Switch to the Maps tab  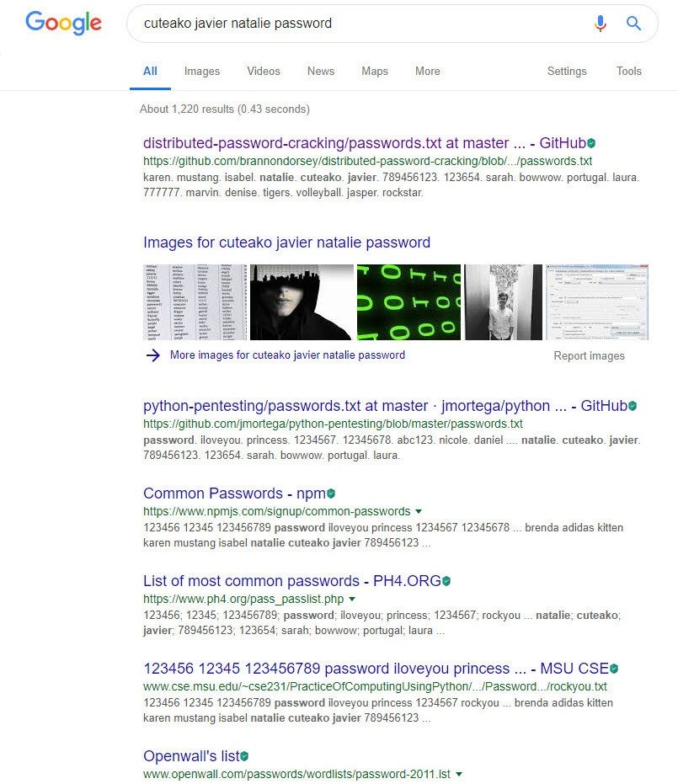coord(375,71)
